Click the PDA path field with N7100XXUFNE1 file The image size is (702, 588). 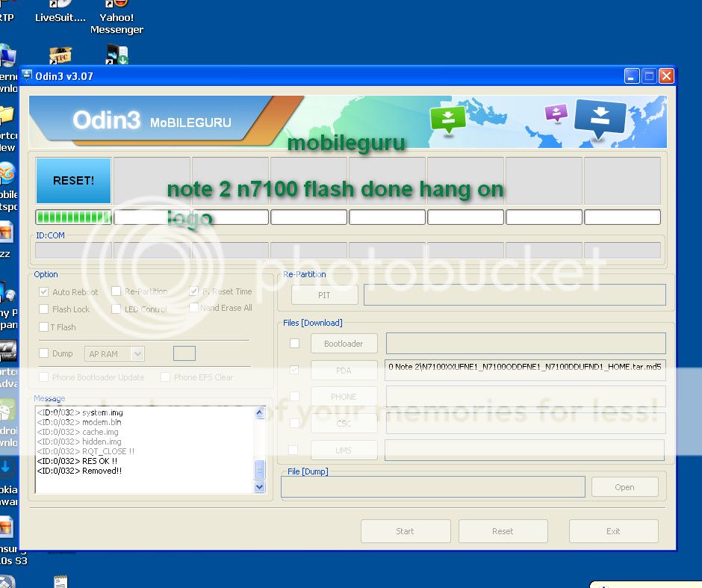pyautogui.click(x=525, y=370)
